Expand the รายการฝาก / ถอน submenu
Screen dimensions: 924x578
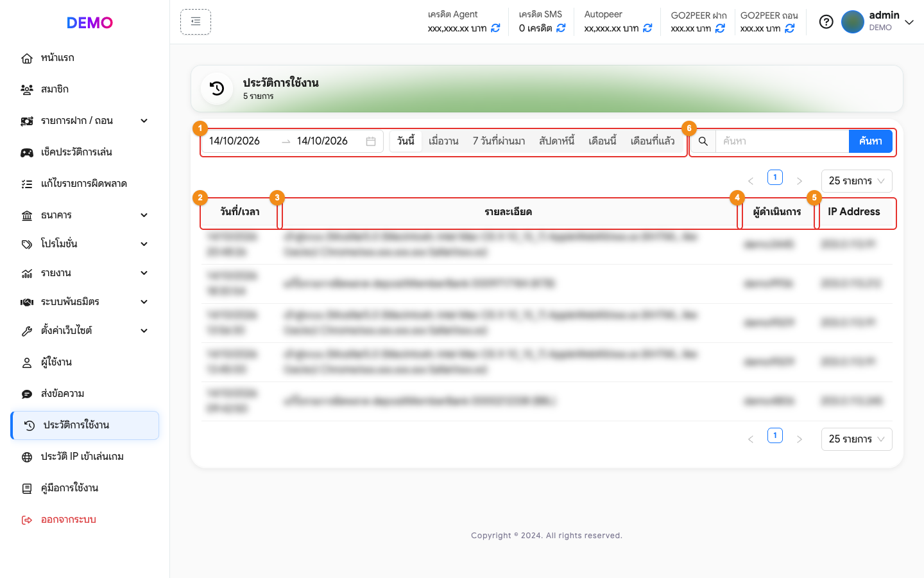(144, 121)
